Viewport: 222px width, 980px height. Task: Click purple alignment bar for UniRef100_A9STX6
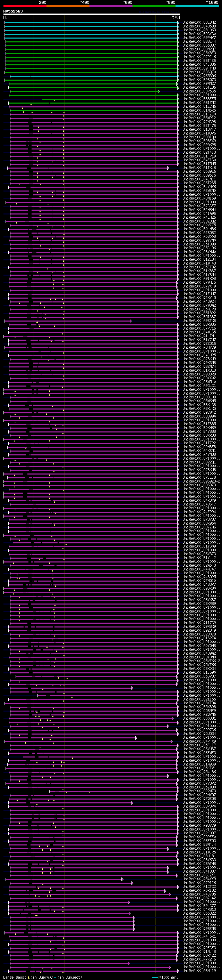[x=68, y=321]
